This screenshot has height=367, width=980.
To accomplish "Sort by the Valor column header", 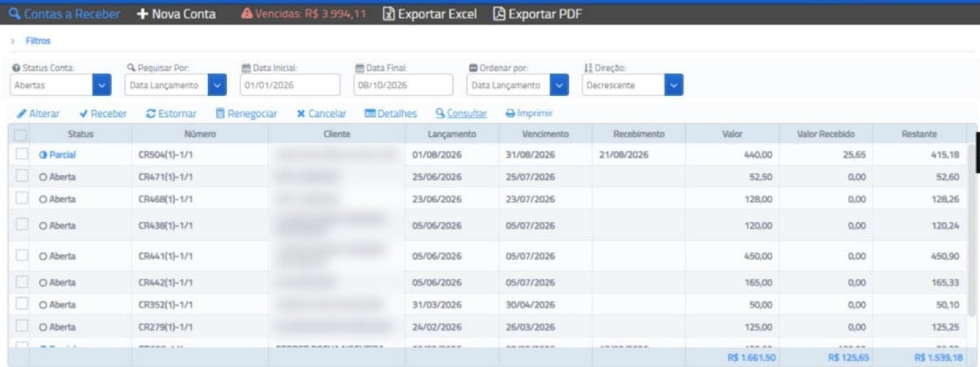I will pos(732,134).
